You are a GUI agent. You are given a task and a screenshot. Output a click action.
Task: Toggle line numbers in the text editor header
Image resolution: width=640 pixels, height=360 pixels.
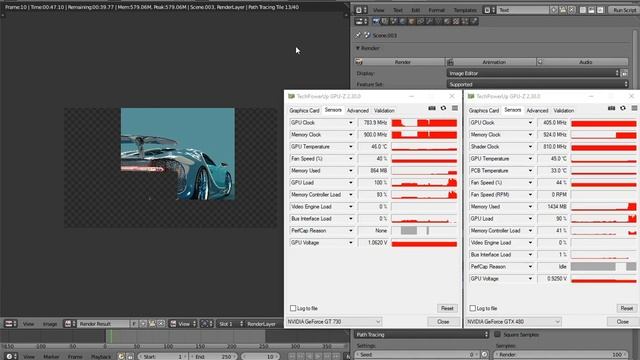pos(583,10)
